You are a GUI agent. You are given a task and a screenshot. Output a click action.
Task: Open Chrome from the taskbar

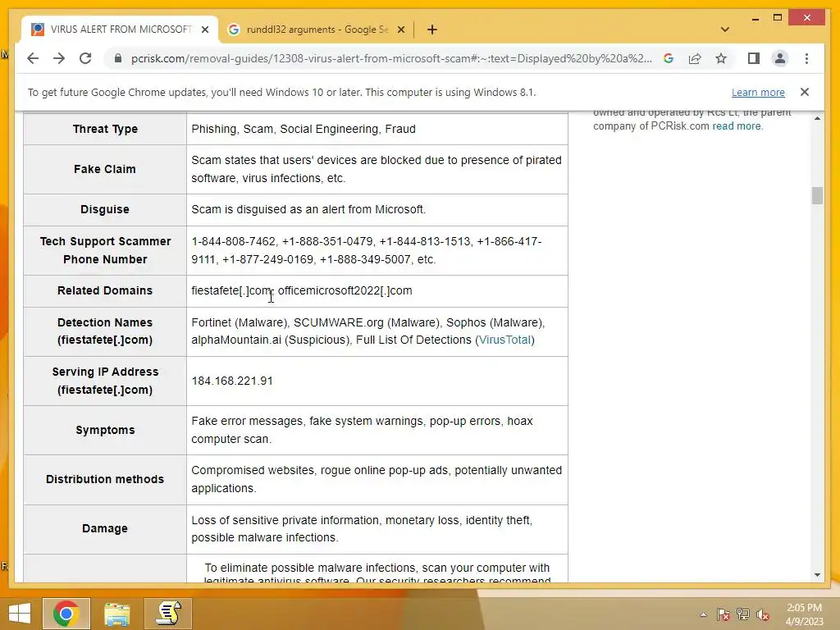66,614
